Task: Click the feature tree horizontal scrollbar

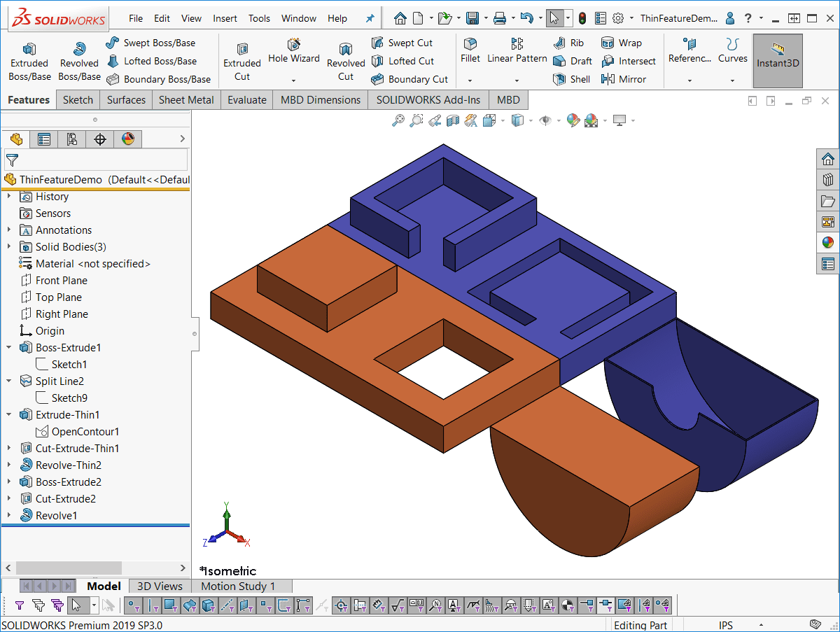Action: point(96,568)
